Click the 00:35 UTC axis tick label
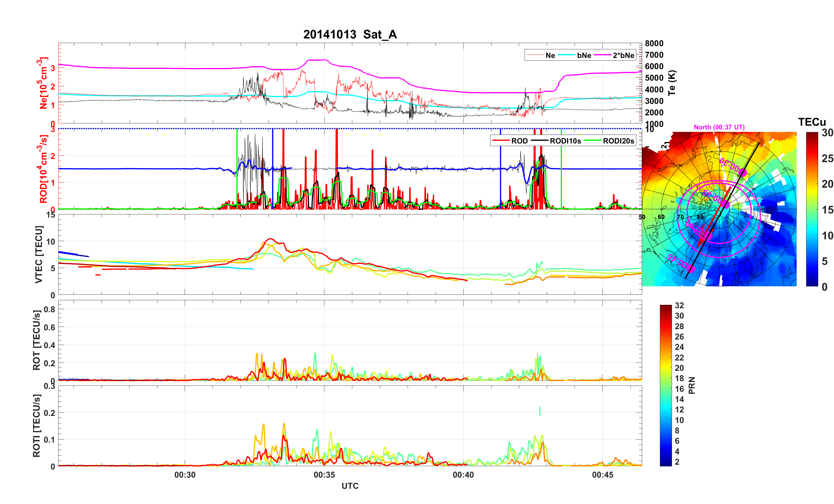 324,474
